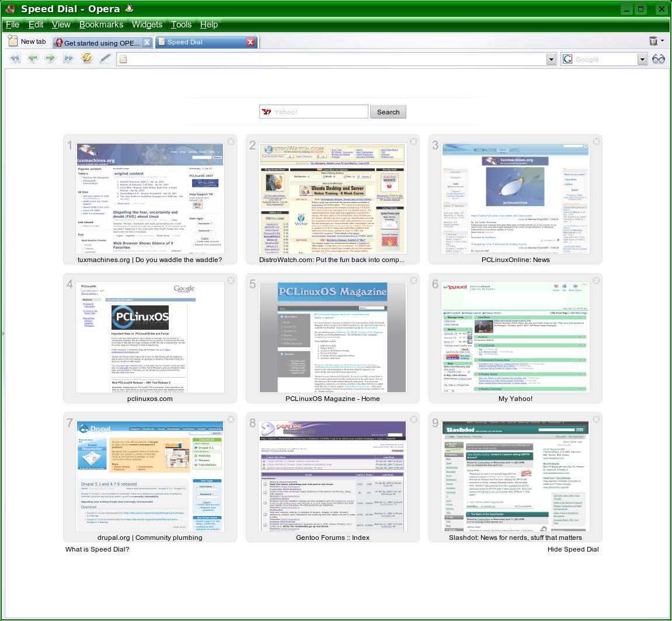Open the PCLinuxOS Magazine thumbnail
Image resolution: width=672 pixels, height=621 pixels.
click(x=333, y=337)
